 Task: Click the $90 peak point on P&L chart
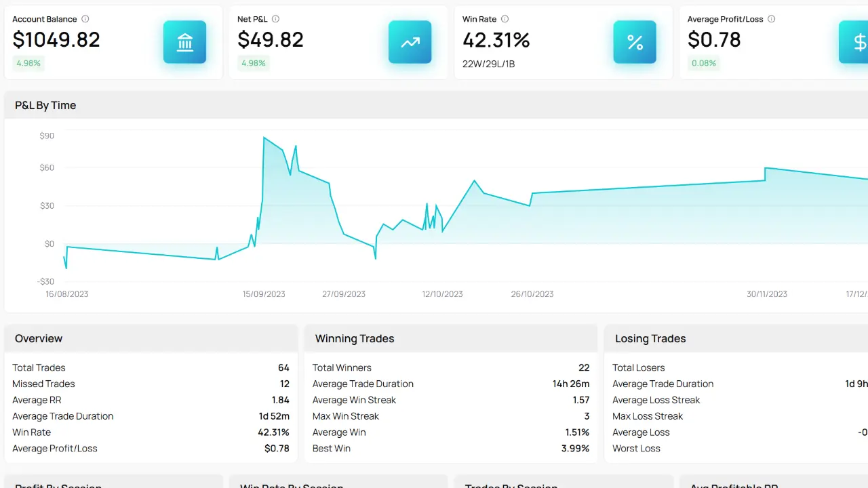264,138
